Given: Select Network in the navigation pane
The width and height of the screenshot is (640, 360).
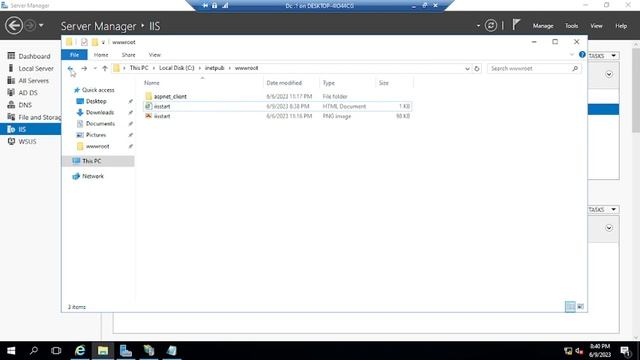Looking at the screenshot, I should click(x=93, y=176).
